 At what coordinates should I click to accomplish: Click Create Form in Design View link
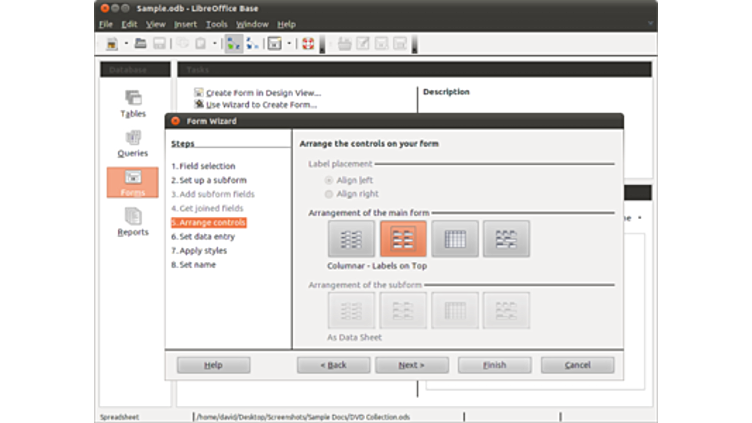coord(262,93)
